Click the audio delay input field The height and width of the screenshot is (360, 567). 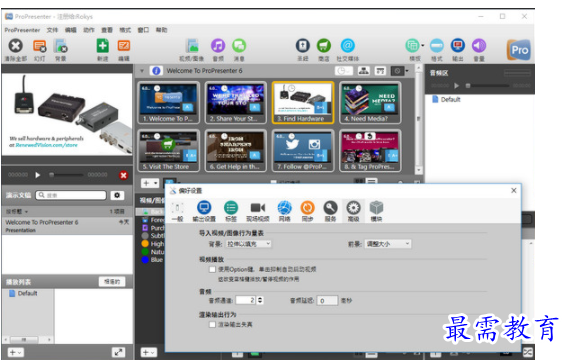pyautogui.click(x=327, y=300)
